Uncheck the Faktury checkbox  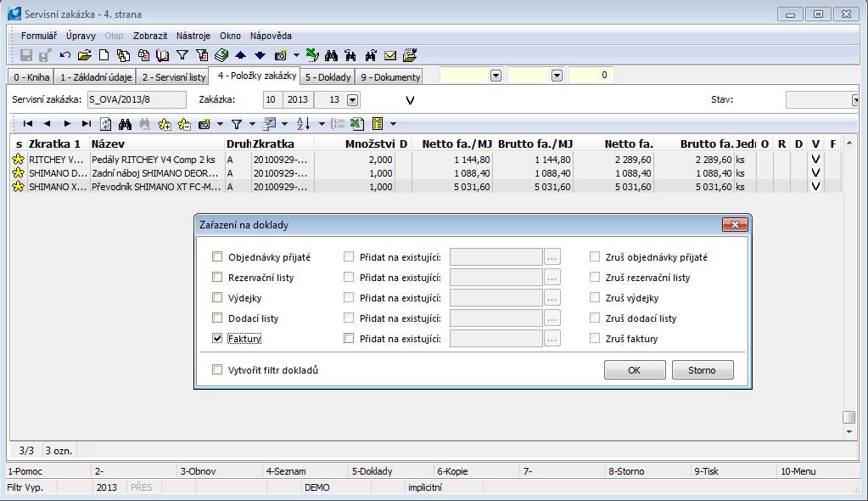(x=218, y=339)
